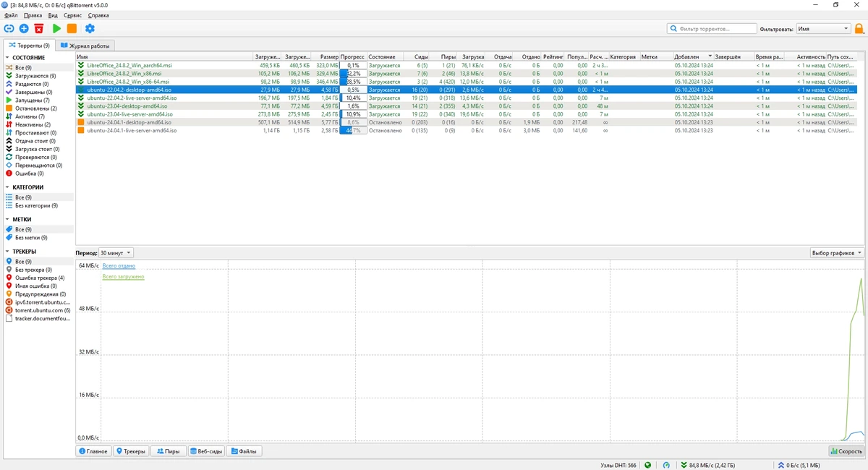Open the Выбор графиков dropdown
Screen dimensions: 868x470
point(837,253)
